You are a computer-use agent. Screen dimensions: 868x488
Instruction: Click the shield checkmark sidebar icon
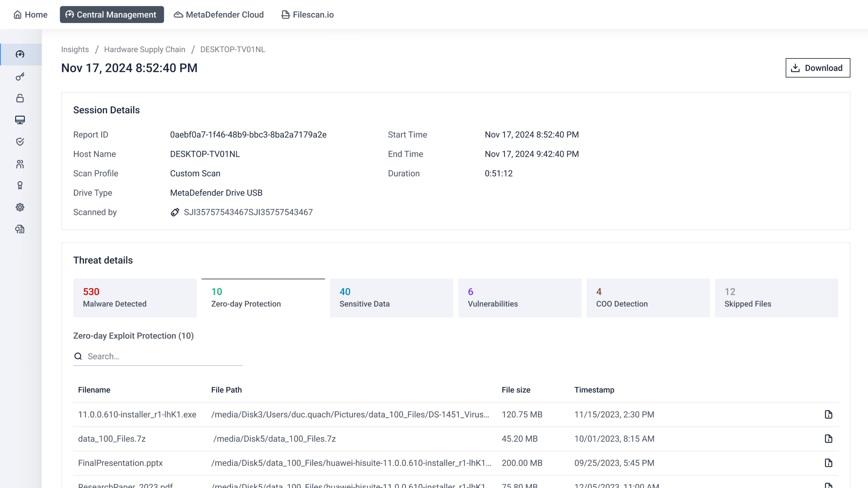20,142
